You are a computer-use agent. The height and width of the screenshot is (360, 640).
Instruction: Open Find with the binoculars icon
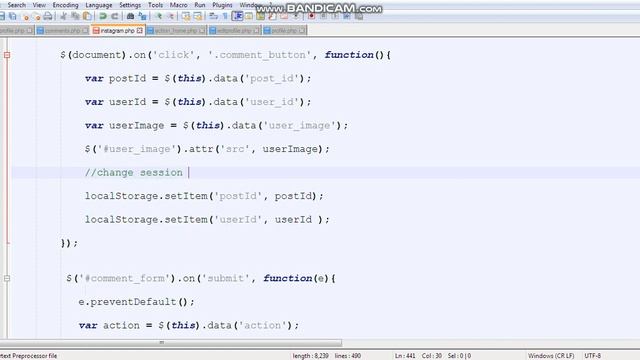pos(130,16)
